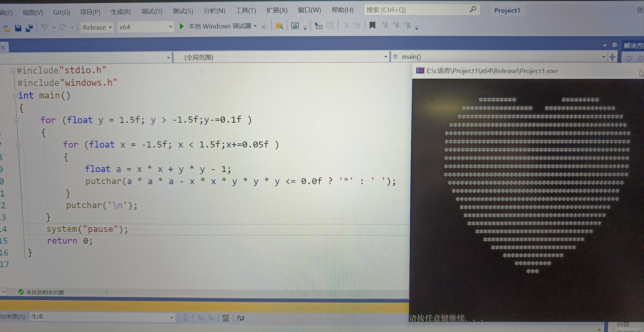644x332 pixels.
Task: Open the Release configuration dropdown
Action: 97,27
